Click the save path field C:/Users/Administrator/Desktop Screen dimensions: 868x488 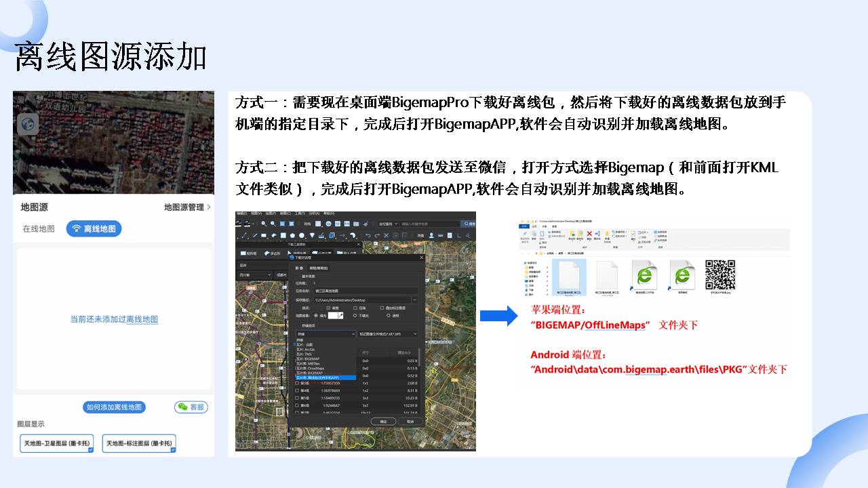[x=362, y=300]
